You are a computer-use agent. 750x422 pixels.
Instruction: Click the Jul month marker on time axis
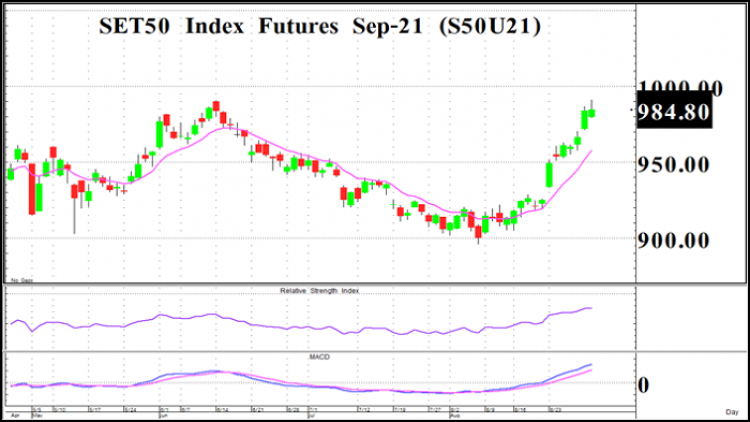click(311, 415)
